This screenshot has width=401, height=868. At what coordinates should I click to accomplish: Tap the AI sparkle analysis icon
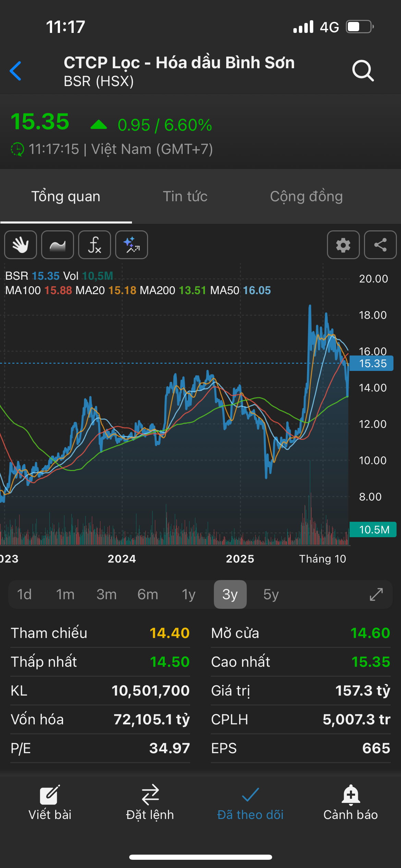pos(132,245)
